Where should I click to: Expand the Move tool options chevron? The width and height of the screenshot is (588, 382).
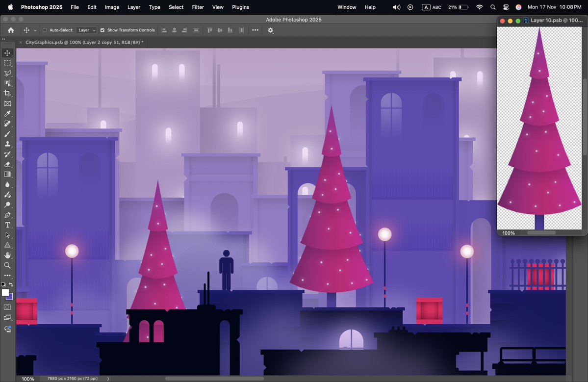tap(34, 30)
